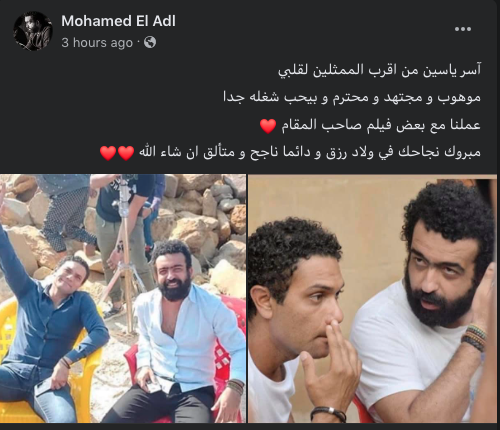
Task: Select the line beginning with موهوب و مجتهد
Action: 352,98
